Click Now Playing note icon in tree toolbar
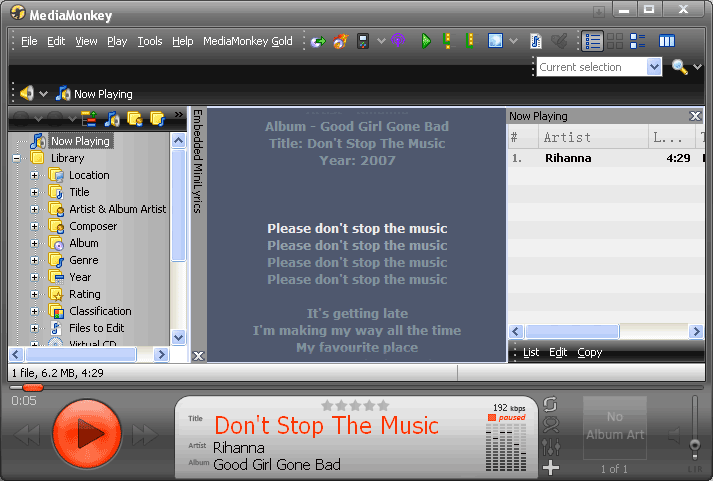 [112, 119]
